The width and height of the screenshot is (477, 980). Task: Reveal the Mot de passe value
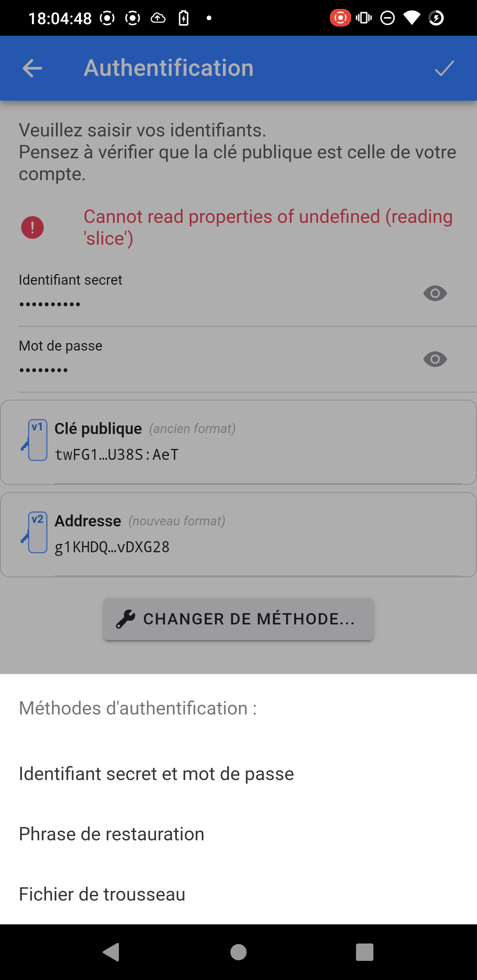point(435,359)
